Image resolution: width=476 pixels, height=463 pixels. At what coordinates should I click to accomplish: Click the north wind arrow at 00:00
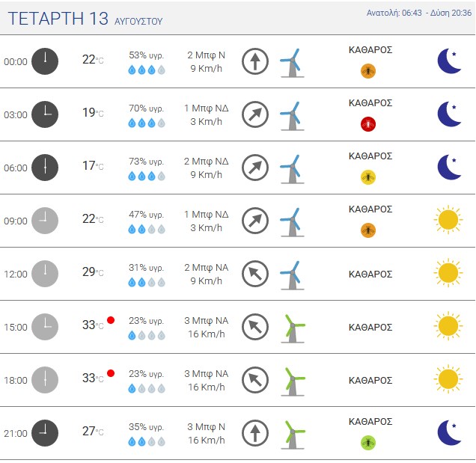click(x=255, y=61)
